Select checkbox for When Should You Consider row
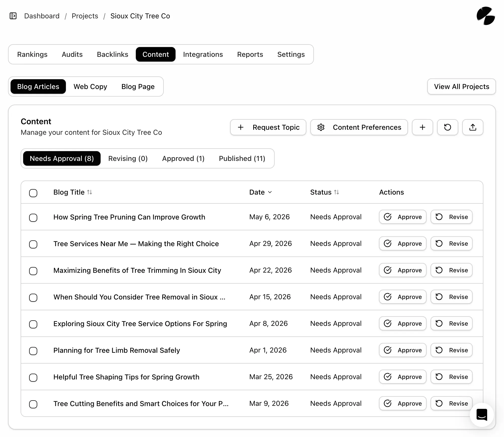 click(33, 298)
